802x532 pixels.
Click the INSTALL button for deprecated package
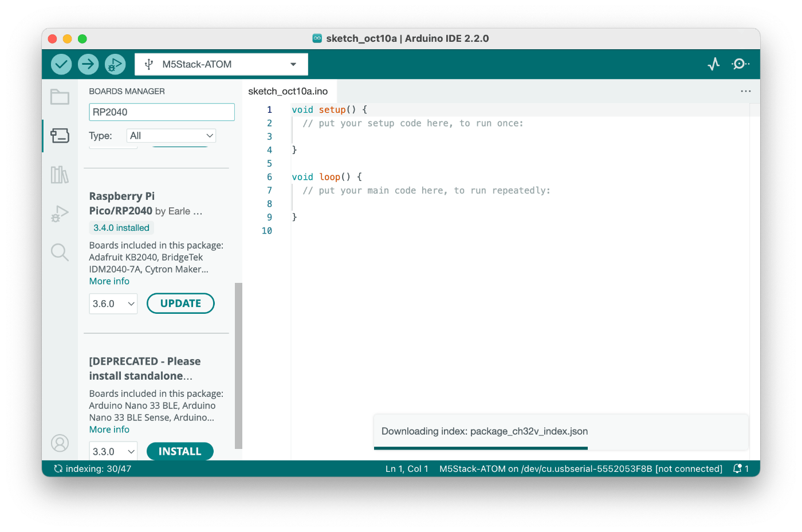180,451
